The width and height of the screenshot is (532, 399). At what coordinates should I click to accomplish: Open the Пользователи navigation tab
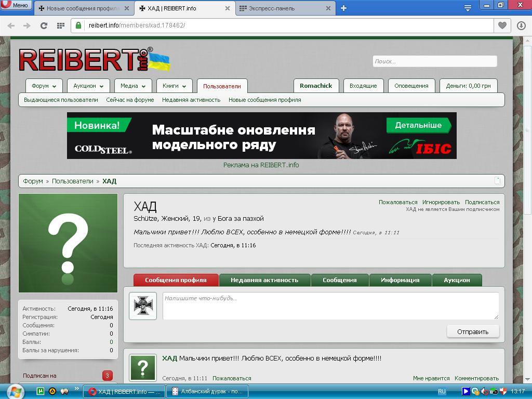(x=222, y=86)
